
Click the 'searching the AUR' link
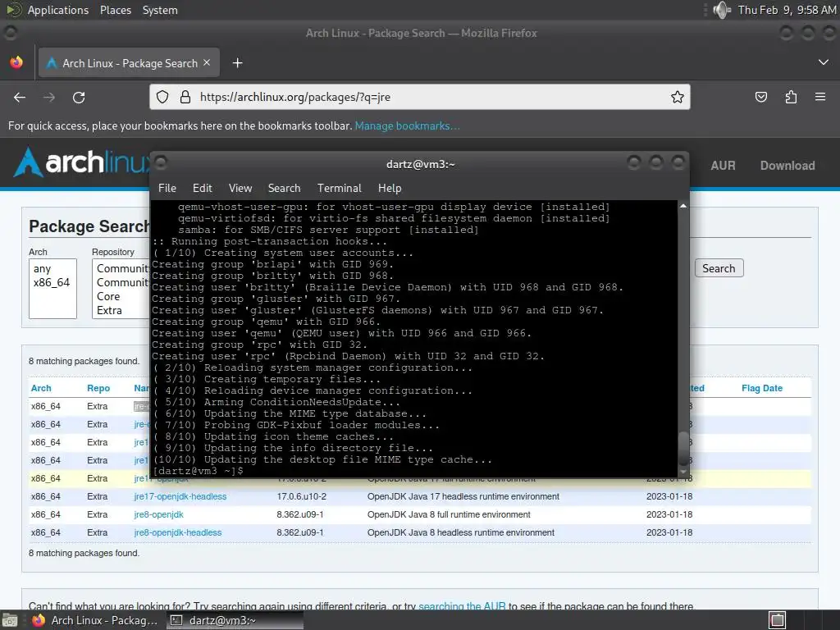coord(462,606)
